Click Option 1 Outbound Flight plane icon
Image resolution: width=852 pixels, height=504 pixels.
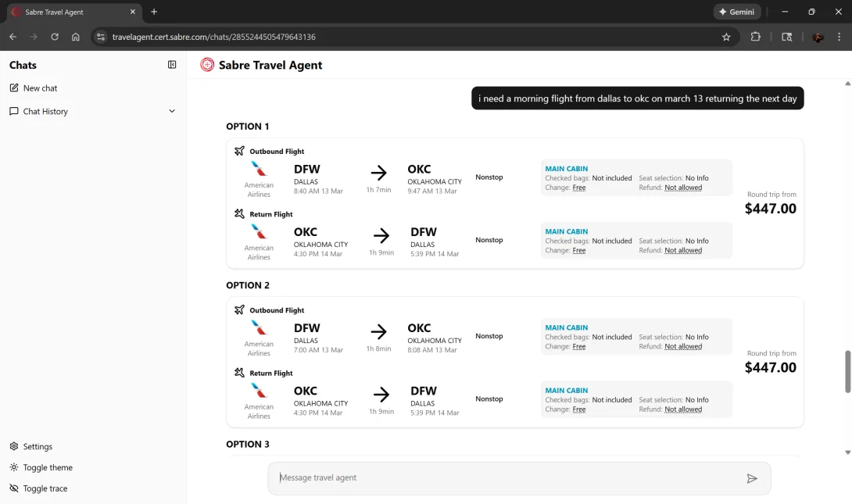pos(239,151)
